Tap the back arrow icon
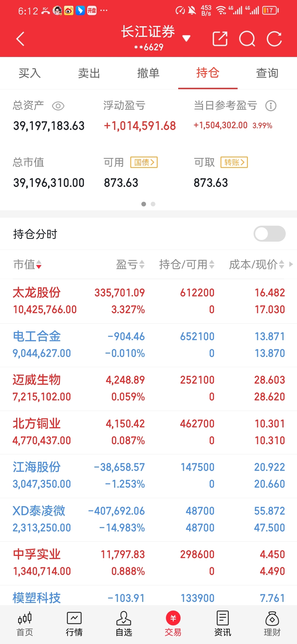The width and height of the screenshot is (297, 644). 20,39
